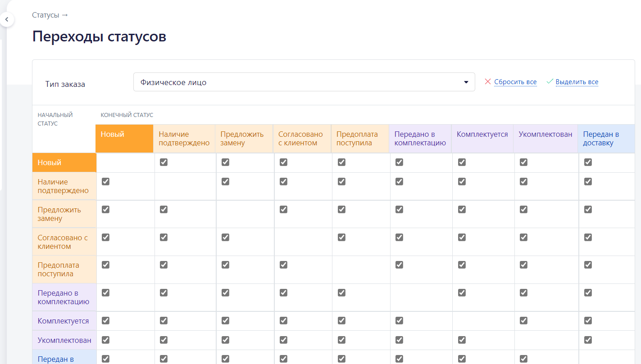This screenshot has height=364, width=641.
Task: Toggle Укомплектован to Предоплата поступила checkbox
Action: 341,340
